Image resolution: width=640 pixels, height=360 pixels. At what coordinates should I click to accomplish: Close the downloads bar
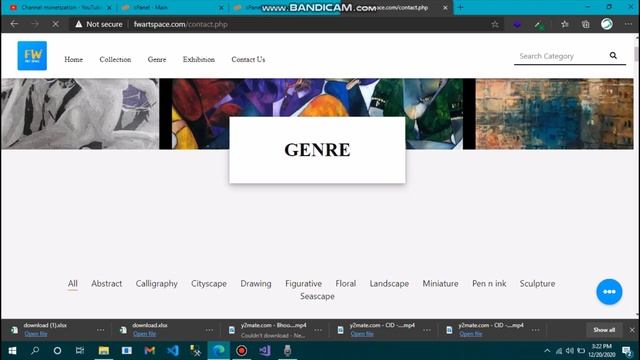[x=632, y=330]
